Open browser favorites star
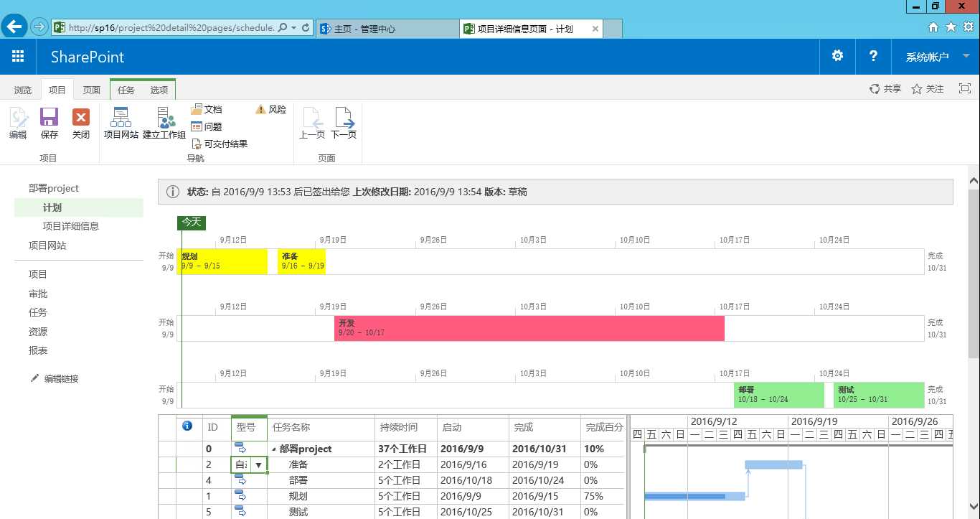The width and height of the screenshot is (980, 519). [x=951, y=27]
